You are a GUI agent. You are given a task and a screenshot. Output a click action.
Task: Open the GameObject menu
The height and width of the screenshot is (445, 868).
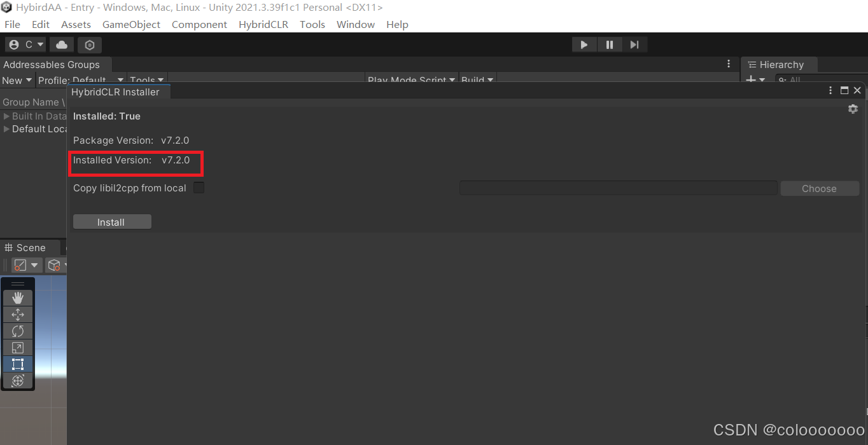131,24
